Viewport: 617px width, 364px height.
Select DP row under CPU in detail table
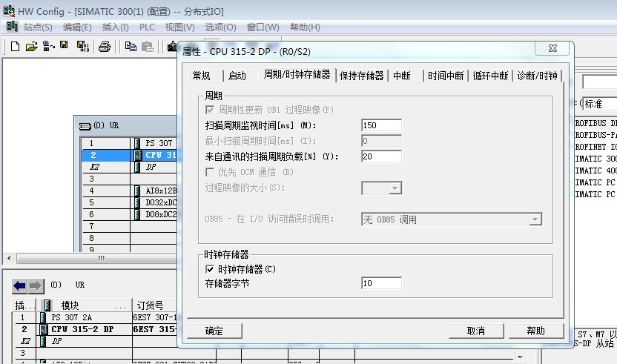pyautogui.click(x=94, y=341)
